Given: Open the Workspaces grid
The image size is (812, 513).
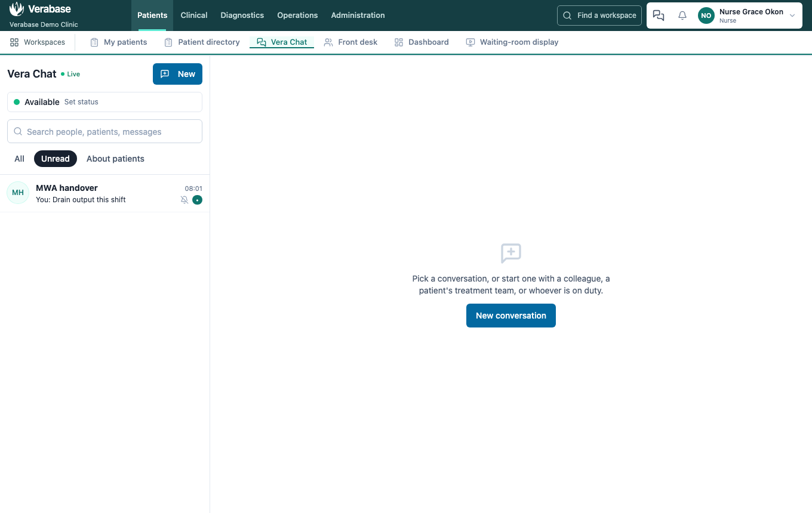Looking at the screenshot, I should [38, 42].
